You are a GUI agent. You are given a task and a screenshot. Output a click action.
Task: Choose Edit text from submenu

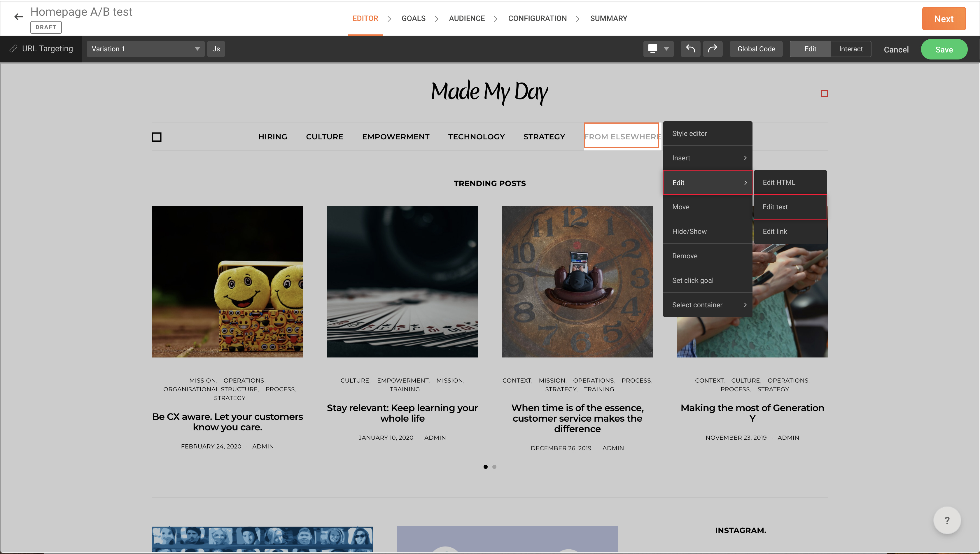[790, 207]
